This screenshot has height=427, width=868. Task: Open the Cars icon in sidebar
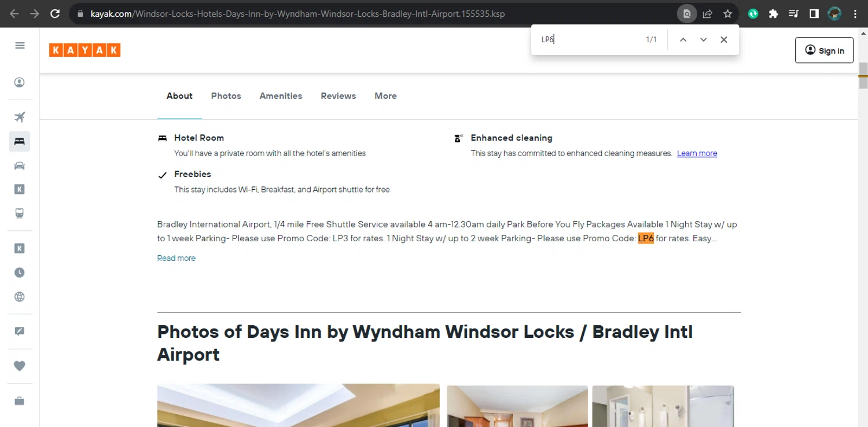pos(20,165)
